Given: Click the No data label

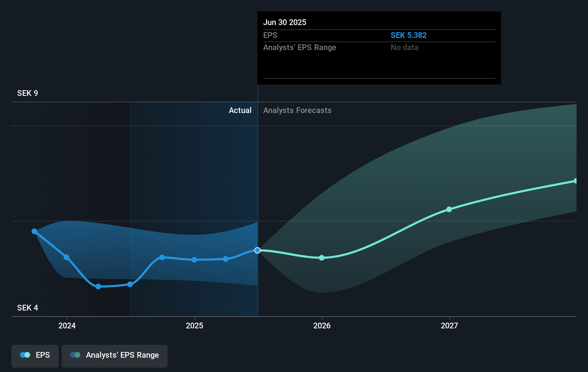Looking at the screenshot, I should 404,47.
